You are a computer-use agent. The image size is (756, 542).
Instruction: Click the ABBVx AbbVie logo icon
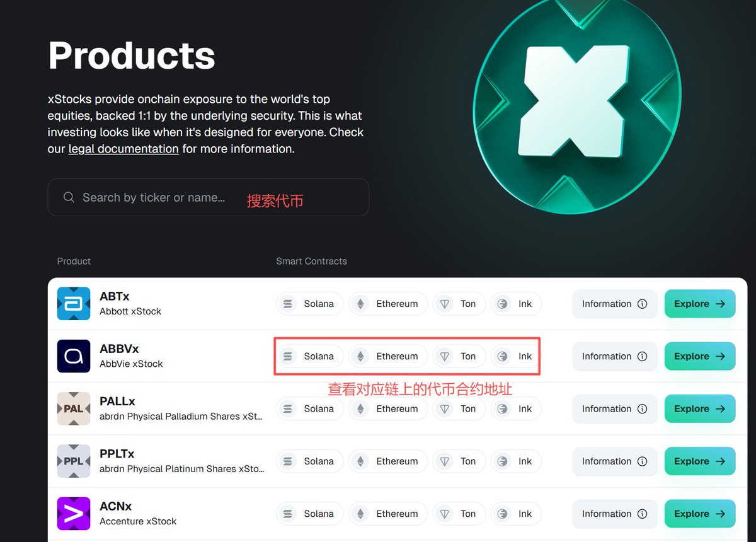tap(74, 356)
